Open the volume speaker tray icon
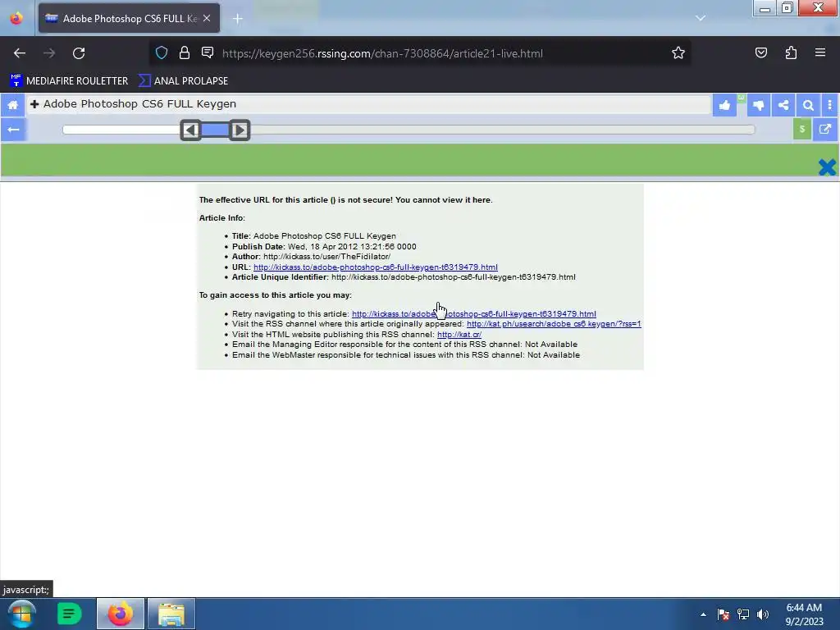 (763, 614)
